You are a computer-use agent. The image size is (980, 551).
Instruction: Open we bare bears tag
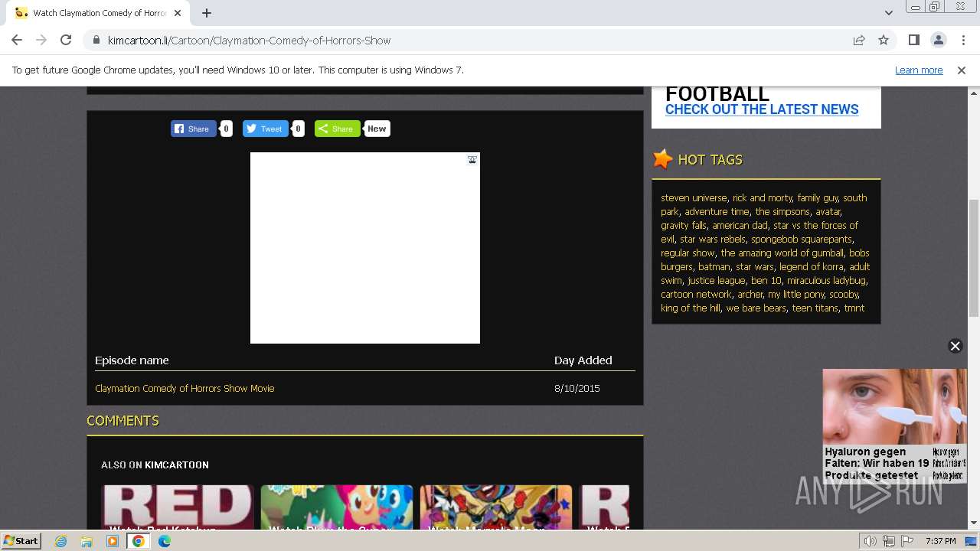click(756, 308)
